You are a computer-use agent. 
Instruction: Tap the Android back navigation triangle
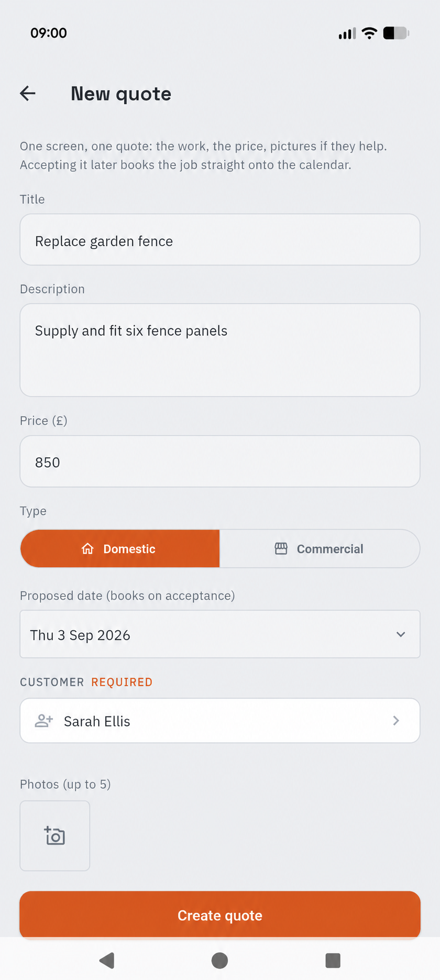pyautogui.click(x=107, y=960)
